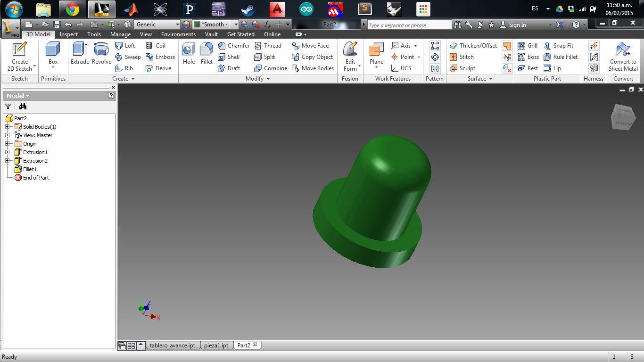This screenshot has width=644, height=362.
Task: Pick the Derive tool
Action: point(158,68)
